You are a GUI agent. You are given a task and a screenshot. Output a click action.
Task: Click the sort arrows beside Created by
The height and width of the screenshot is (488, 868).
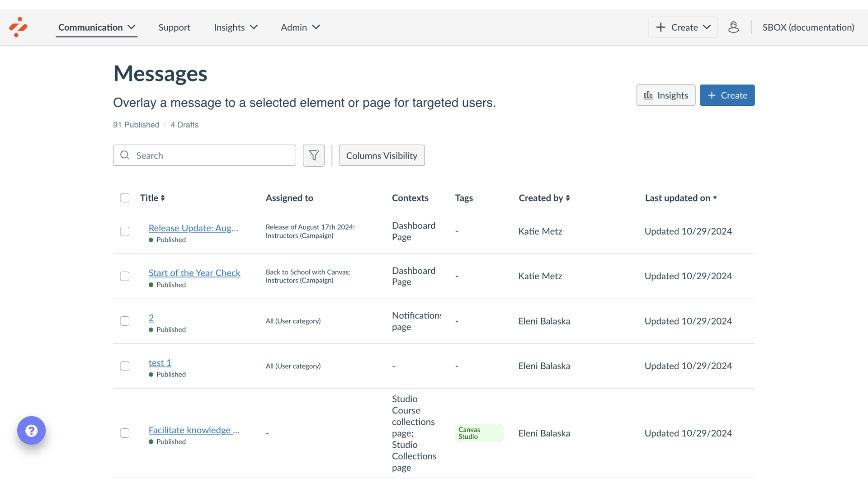click(x=568, y=198)
